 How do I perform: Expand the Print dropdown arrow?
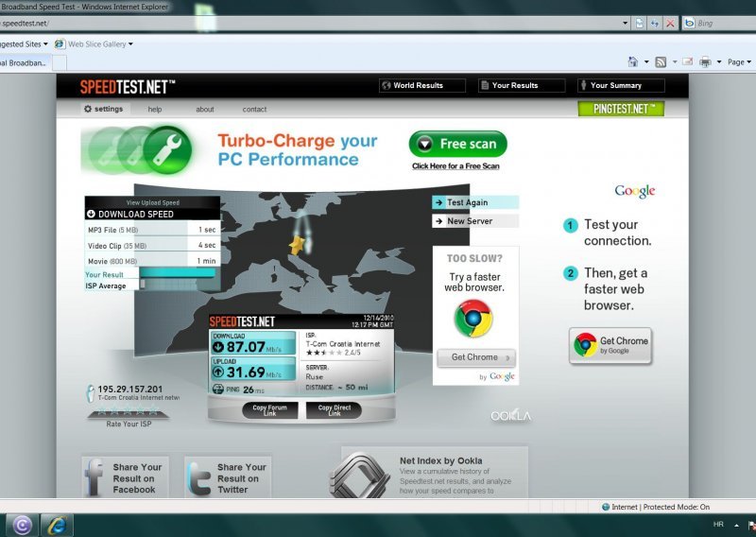(719, 61)
